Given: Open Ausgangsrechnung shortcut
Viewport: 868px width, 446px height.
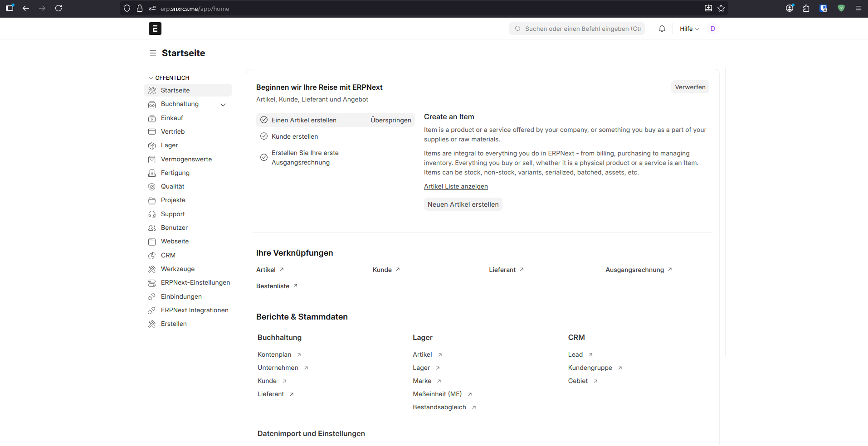Looking at the screenshot, I should [x=639, y=270].
